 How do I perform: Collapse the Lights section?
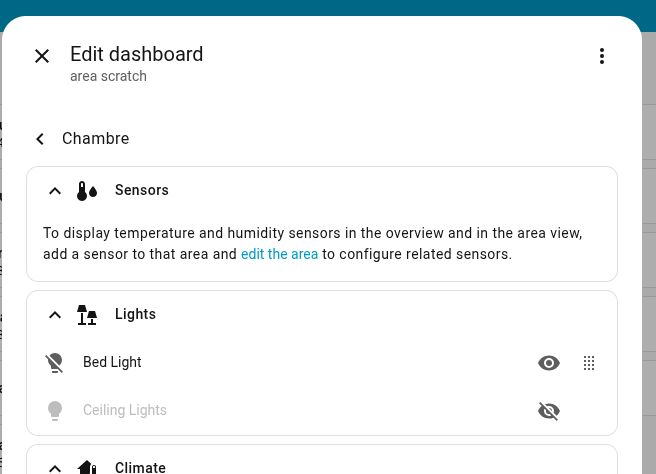click(55, 314)
